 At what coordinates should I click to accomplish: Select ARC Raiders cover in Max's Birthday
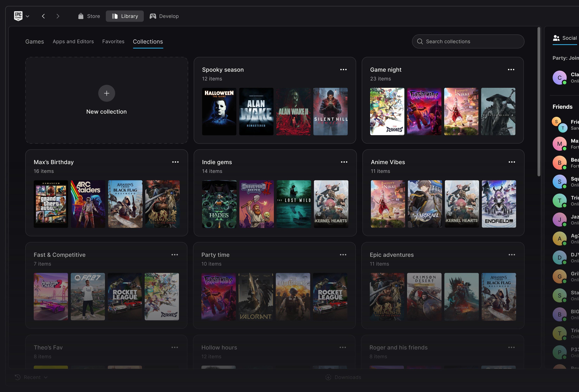[88, 204]
